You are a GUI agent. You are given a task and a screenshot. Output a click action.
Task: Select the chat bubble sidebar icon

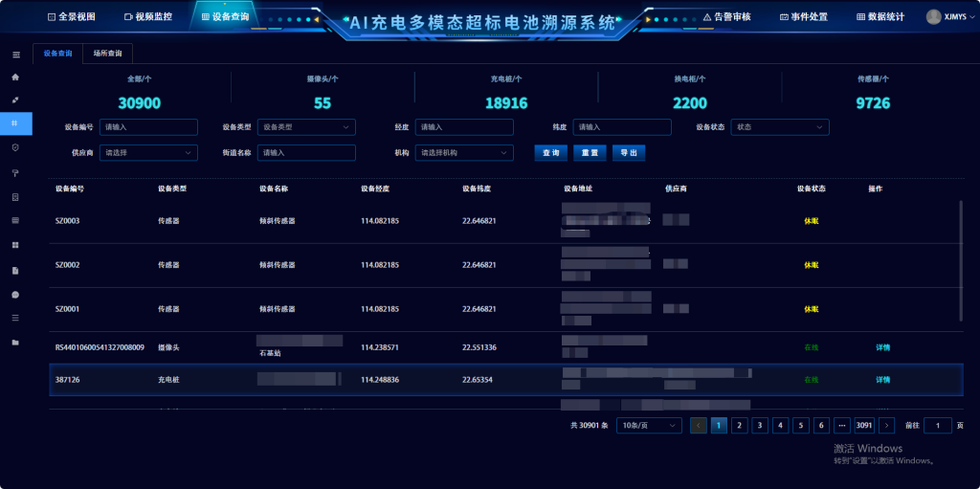(x=15, y=295)
